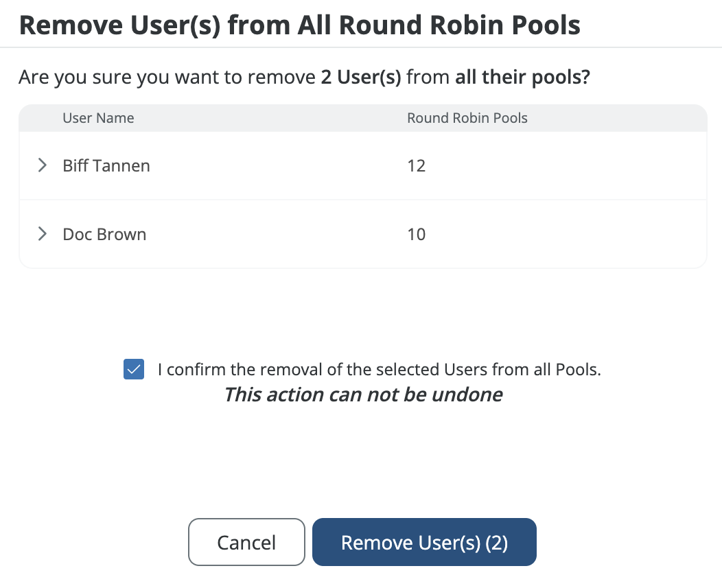
Task: Click the bold "all their pools" text
Action: [x=518, y=77]
